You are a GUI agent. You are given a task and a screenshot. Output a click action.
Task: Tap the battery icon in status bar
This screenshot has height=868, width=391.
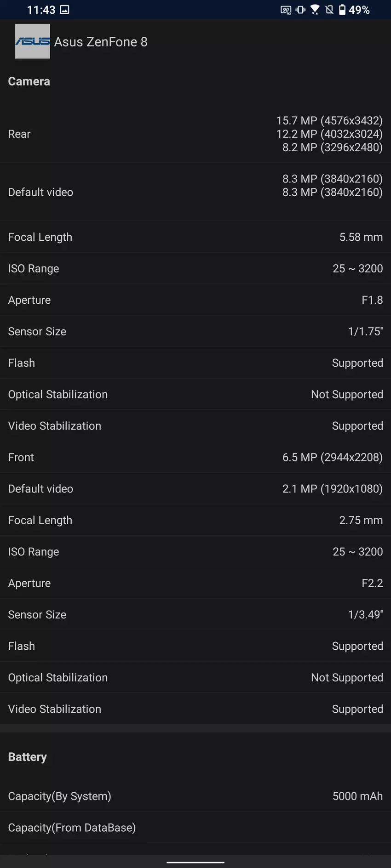tap(342, 10)
